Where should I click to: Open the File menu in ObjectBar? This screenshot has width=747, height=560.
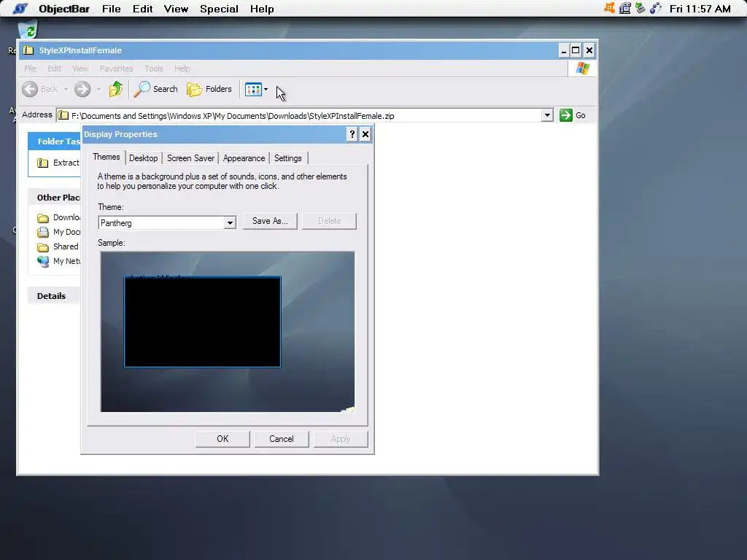click(x=111, y=9)
